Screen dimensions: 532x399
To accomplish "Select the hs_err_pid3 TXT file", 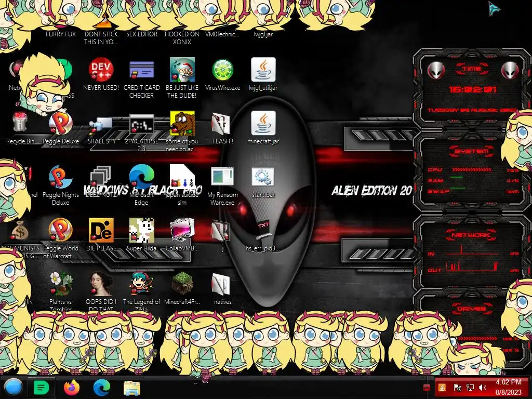I will coord(263,231).
